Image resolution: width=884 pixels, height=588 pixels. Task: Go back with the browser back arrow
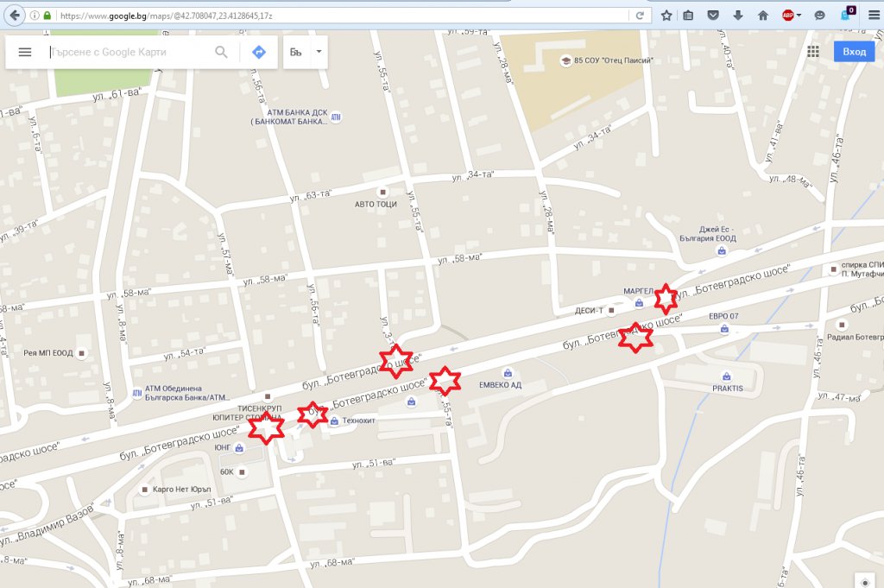[x=16, y=16]
